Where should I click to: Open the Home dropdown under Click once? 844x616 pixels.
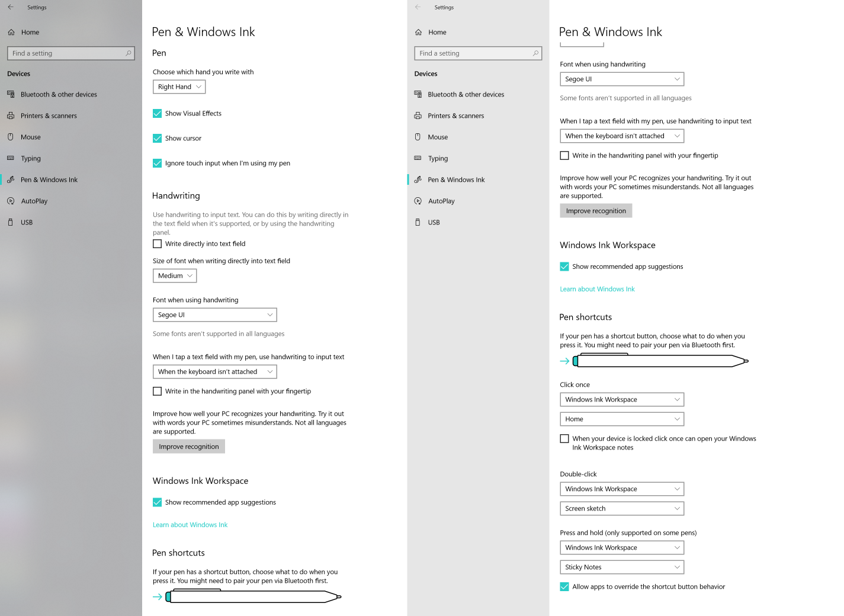[622, 419]
